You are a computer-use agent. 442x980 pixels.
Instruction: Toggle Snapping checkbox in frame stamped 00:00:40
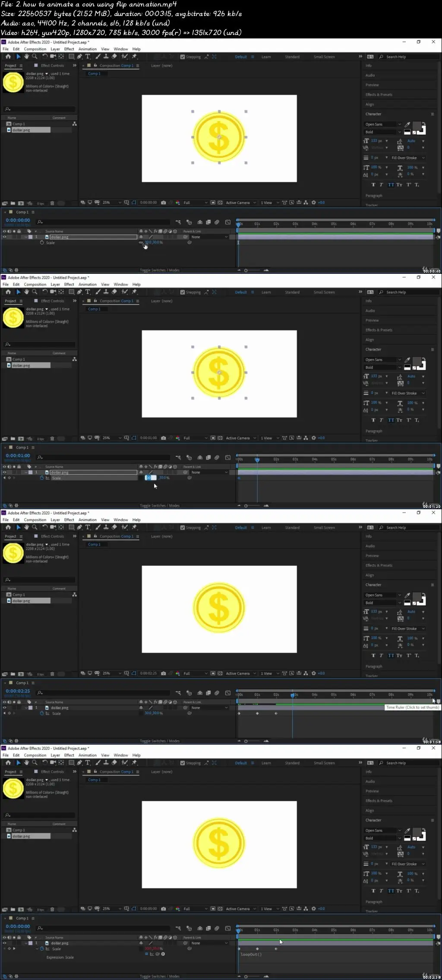coord(183,57)
